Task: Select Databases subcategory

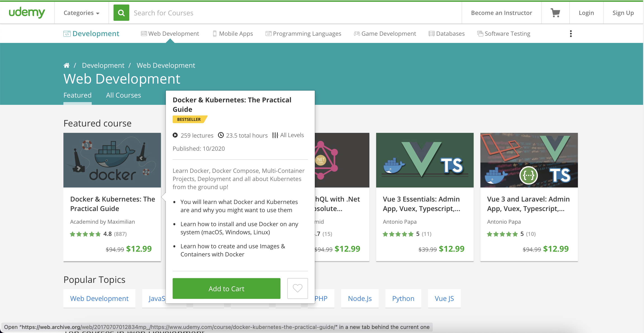Action: 447,34
